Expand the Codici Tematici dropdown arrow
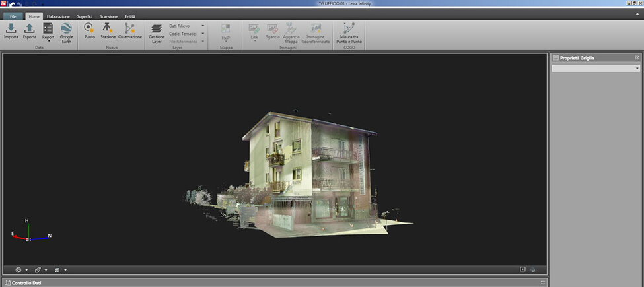 203,34
